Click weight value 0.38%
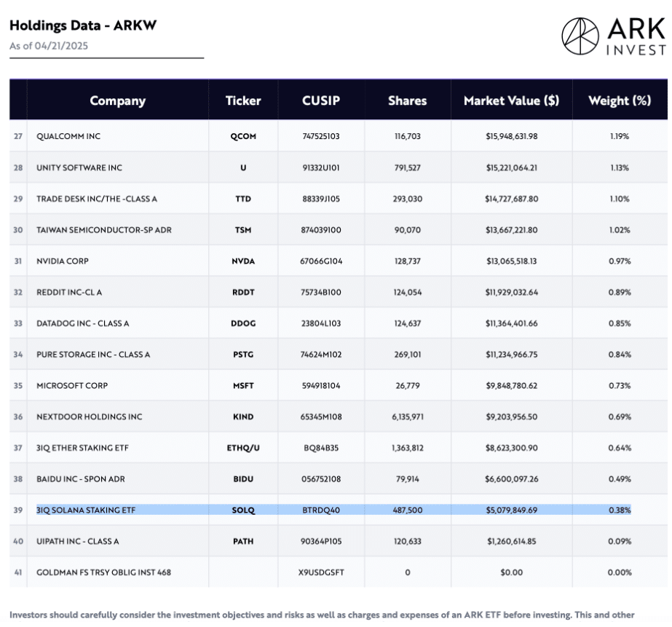Image resolution: width=672 pixels, height=627 pixels. point(620,510)
